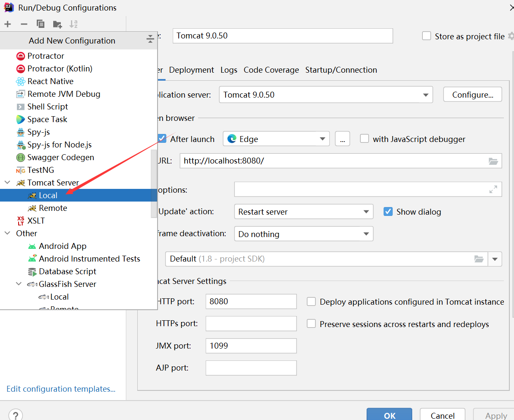Open the JRE dropdown arrow
Image resolution: width=514 pixels, height=420 pixels.
point(495,259)
